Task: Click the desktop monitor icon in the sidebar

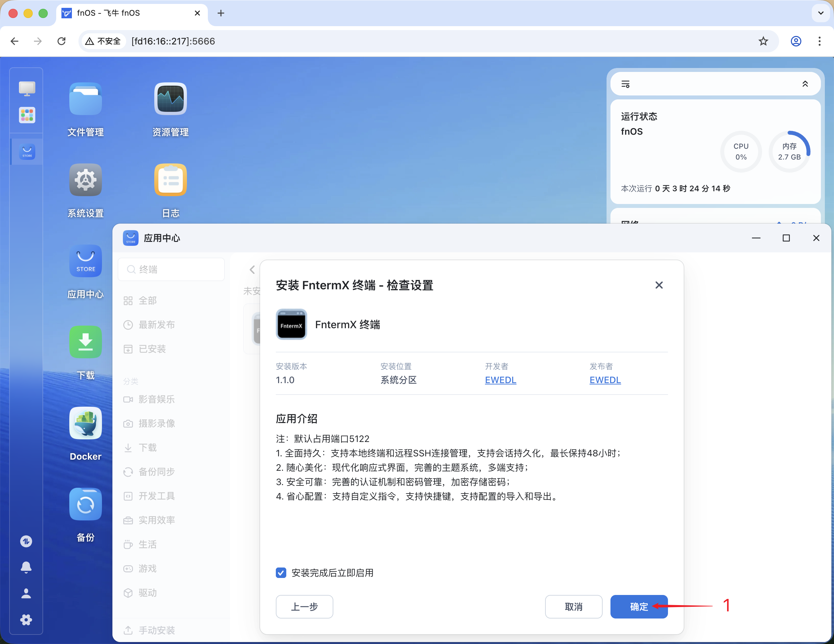Action: click(x=26, y=88)
